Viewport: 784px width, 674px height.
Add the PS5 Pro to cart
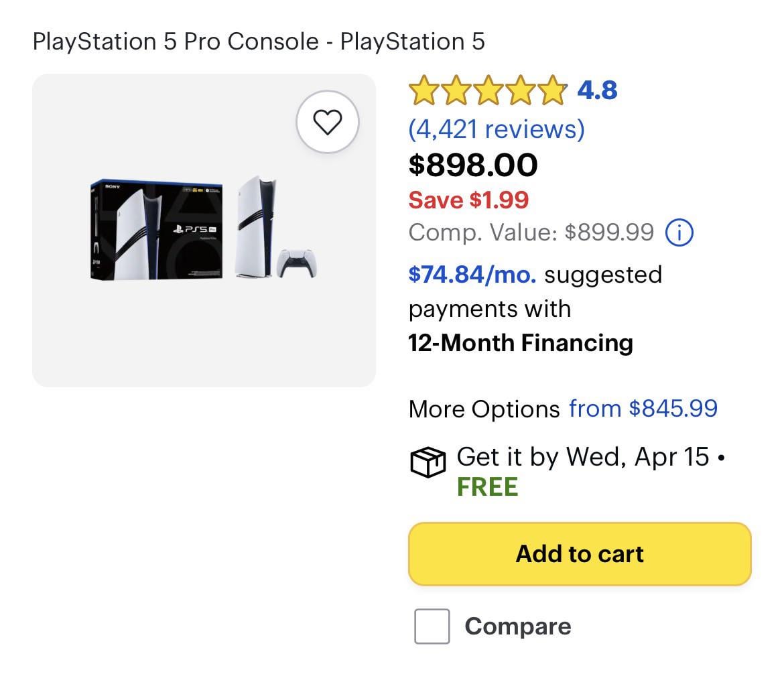pyautogui.click(x=580, y=554)
